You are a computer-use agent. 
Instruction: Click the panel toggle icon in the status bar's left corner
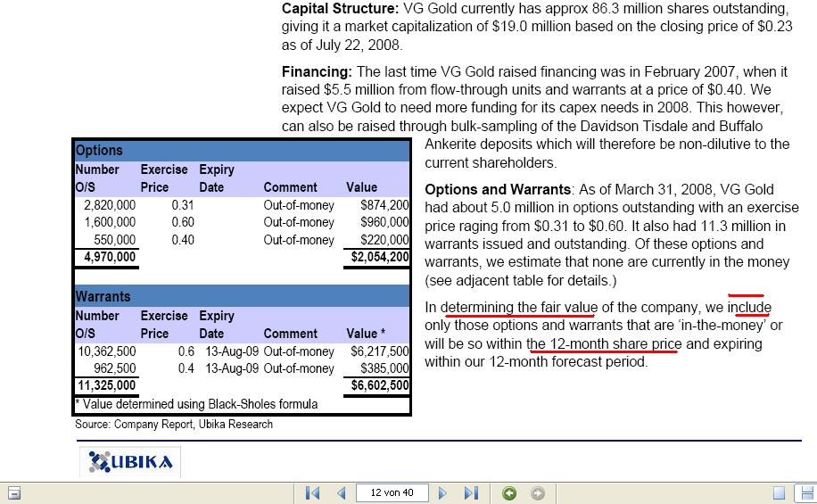14,492
